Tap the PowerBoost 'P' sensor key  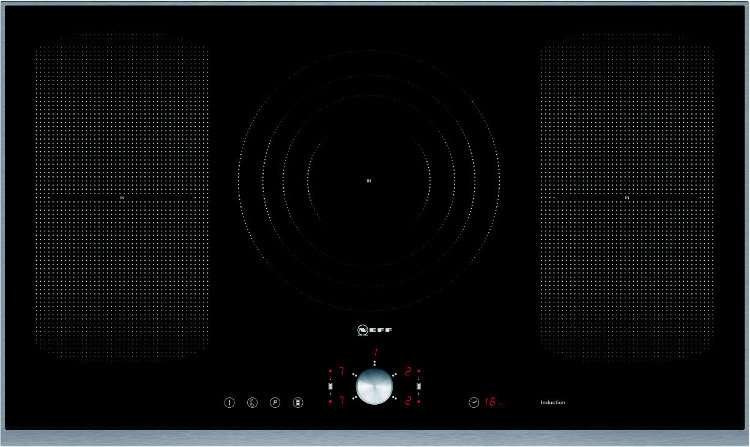coord(275,403)
